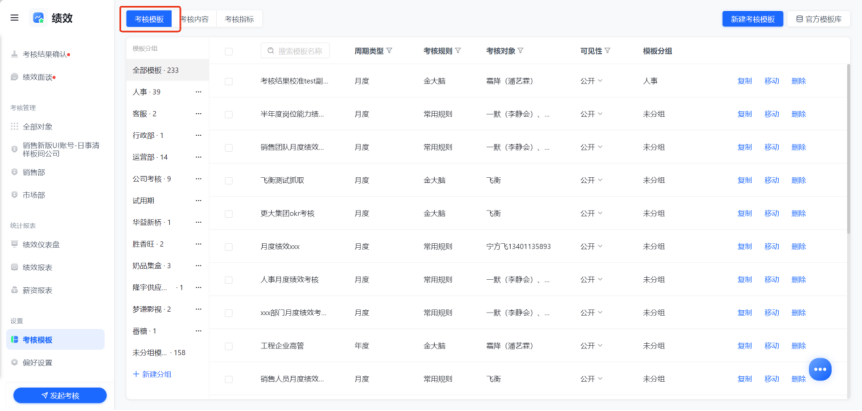Click the 新建考核模板 button
The height and width of the screenshot is (411, 862).
pyautogui.click(x=753, y=19)
